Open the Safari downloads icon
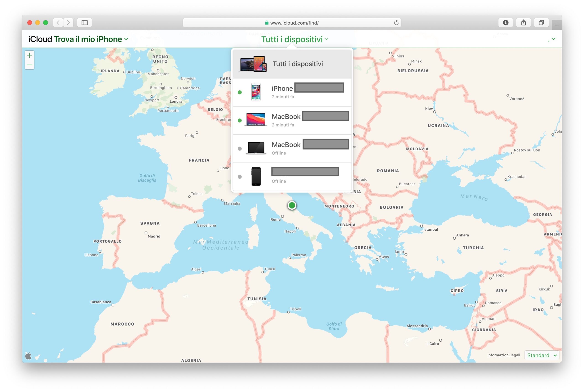 (x=506, y=23)
